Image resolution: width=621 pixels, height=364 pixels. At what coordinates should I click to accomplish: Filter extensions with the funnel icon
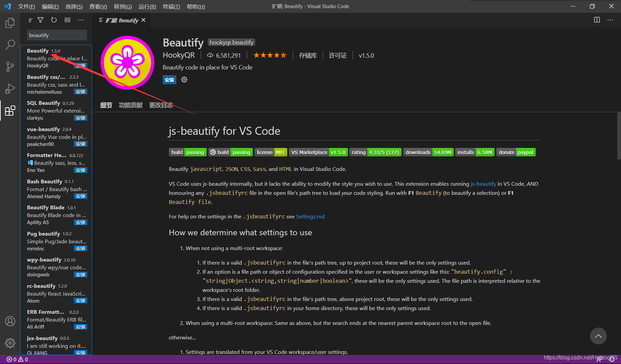click(40, 20)
